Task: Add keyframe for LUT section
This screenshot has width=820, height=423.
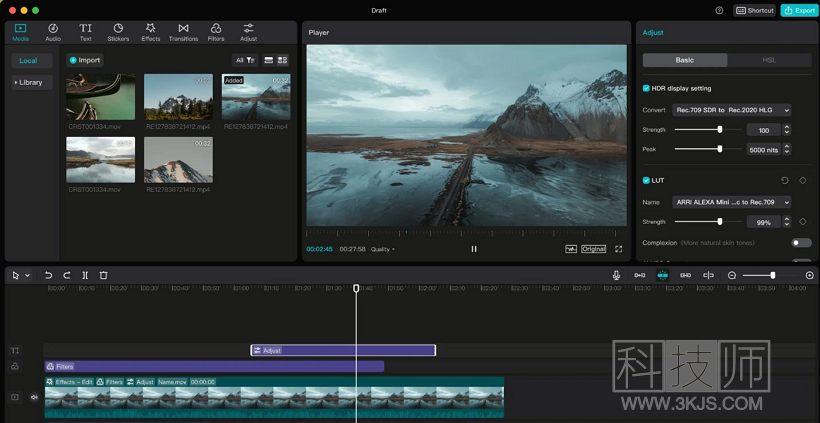Action: coord(802,180)
